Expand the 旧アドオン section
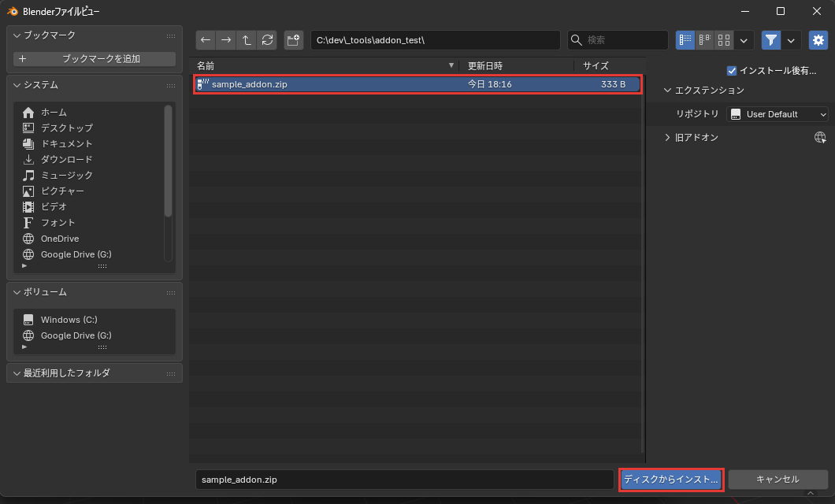Screen dimensions: 835x504 click(667, 137)
